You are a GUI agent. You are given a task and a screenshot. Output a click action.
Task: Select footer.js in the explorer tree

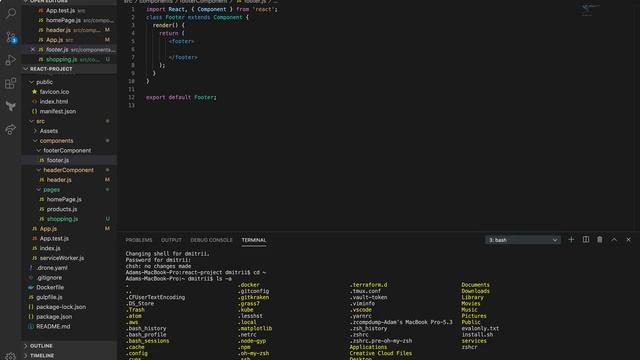point(69,160)
